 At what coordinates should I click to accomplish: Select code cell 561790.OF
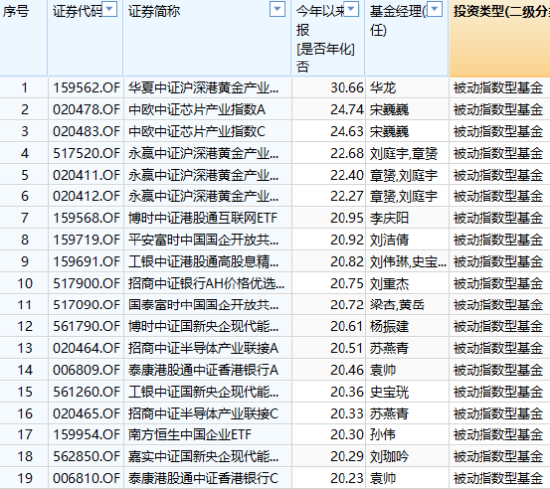tap(86, 327)
